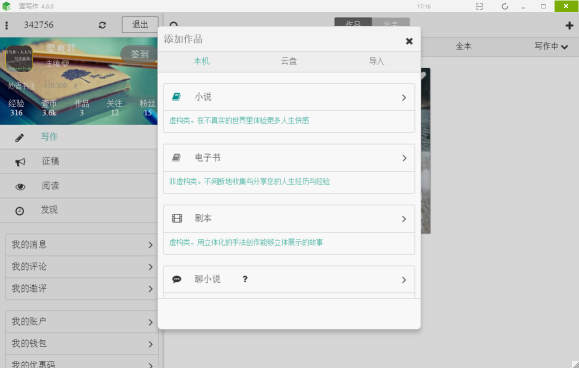The image size is (579, 368).
Task: Open the user avatar thumbnail
Action: pyautogui.click(x=19, y=58)
